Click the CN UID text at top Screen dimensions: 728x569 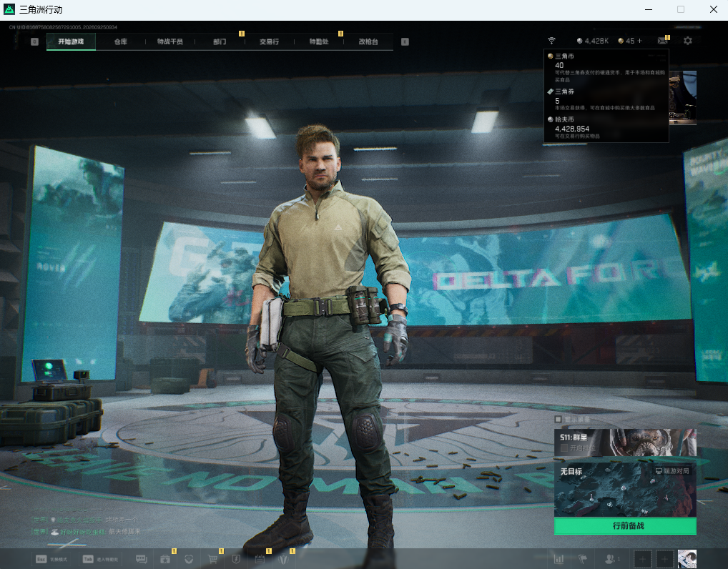click(63, 27)
